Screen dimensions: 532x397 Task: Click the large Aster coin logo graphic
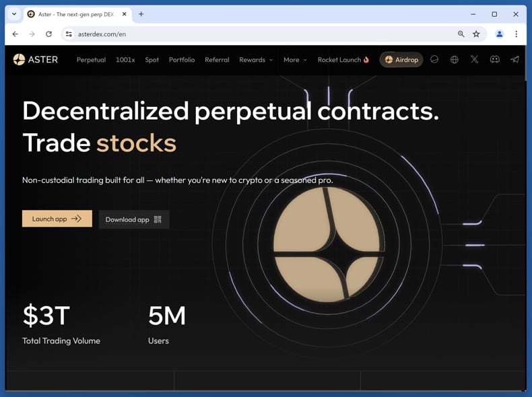pyautogui.click(x=329, y=244)
